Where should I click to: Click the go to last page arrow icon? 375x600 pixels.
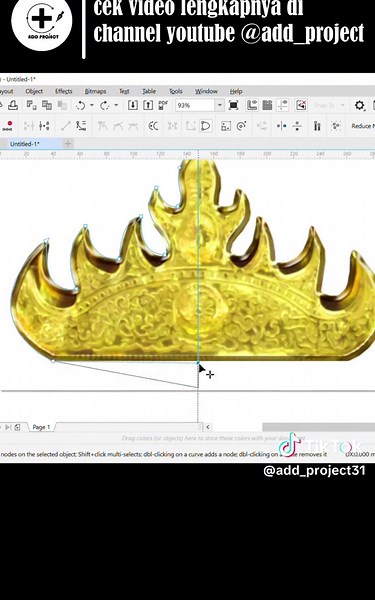(8, 427)
